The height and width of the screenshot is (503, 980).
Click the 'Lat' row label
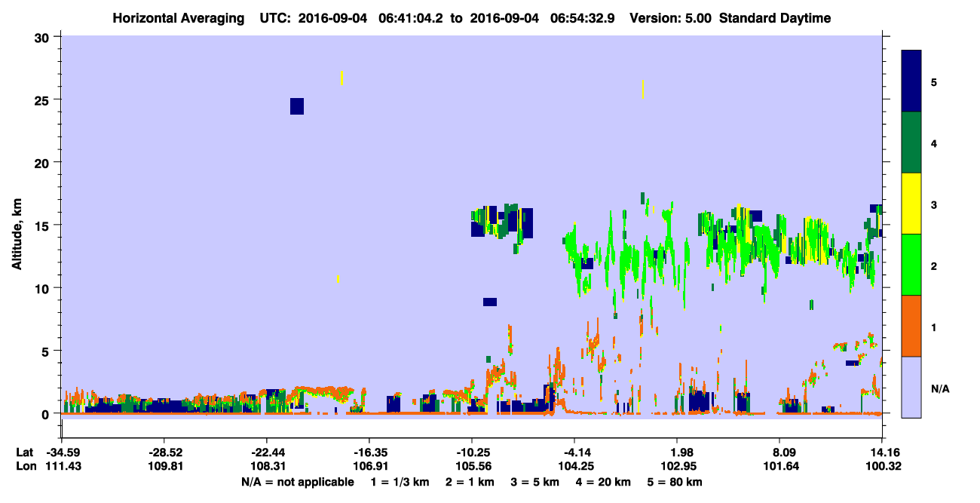coord(24,452)
